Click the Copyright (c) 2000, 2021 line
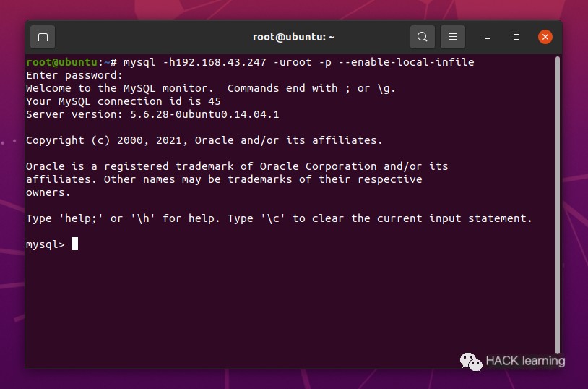Screen dimensions: 588x389 tap(204, 140)
